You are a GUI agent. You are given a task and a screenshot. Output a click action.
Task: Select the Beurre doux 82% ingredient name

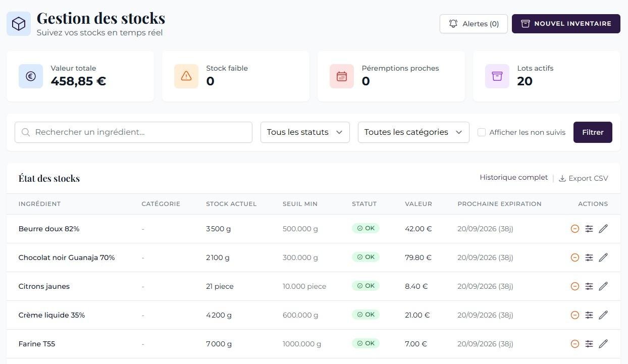(x=49, y=229)
